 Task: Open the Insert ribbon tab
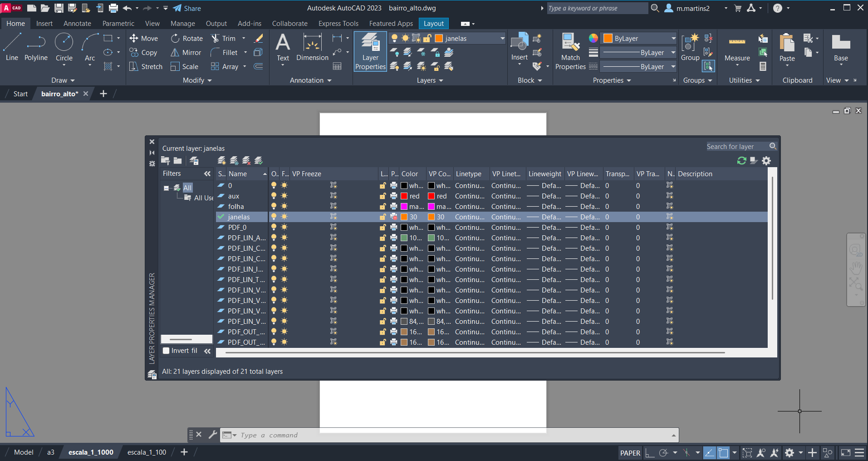44,24
